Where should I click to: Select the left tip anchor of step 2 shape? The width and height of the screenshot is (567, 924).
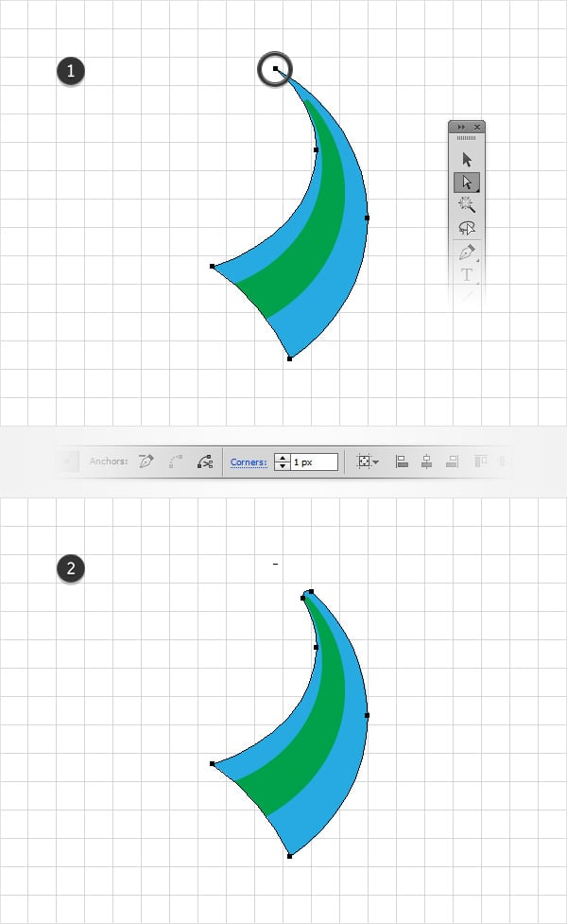(x=213, y=764)
